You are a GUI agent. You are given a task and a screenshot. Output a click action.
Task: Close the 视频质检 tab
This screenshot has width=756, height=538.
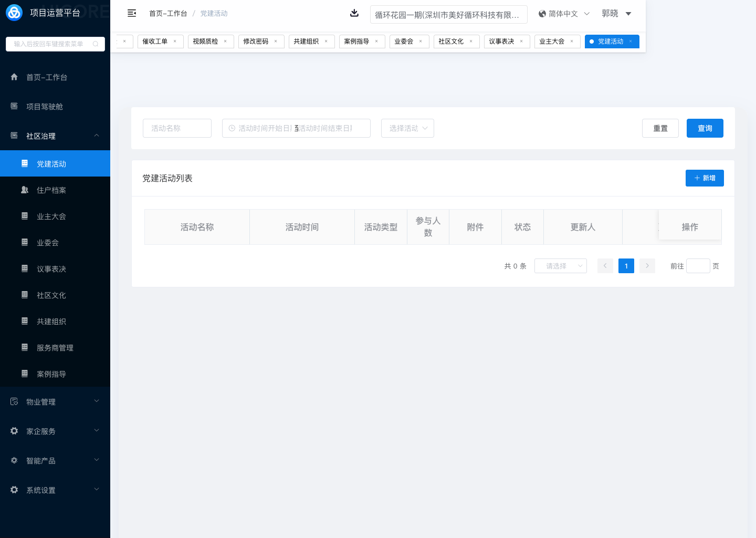coord(225,42)
